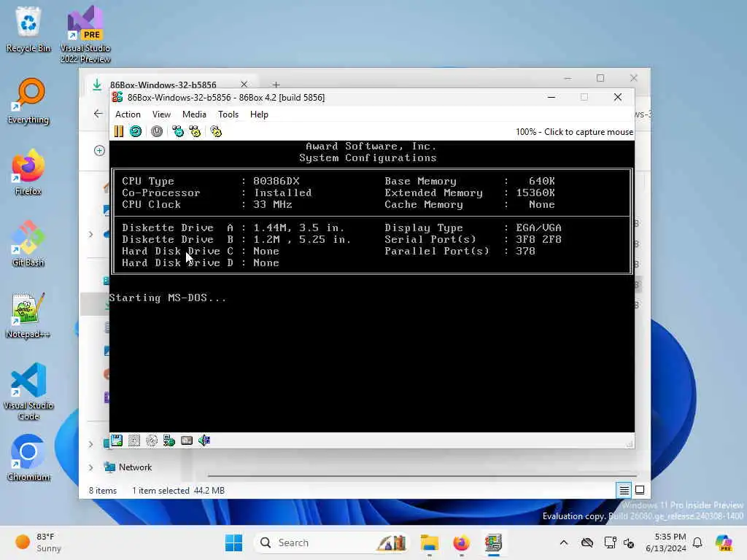Image resolution: width=747 pixels, height=560 pixels.
Task: Open notifications bell in the taskbar
Action: tap(697, 542)
